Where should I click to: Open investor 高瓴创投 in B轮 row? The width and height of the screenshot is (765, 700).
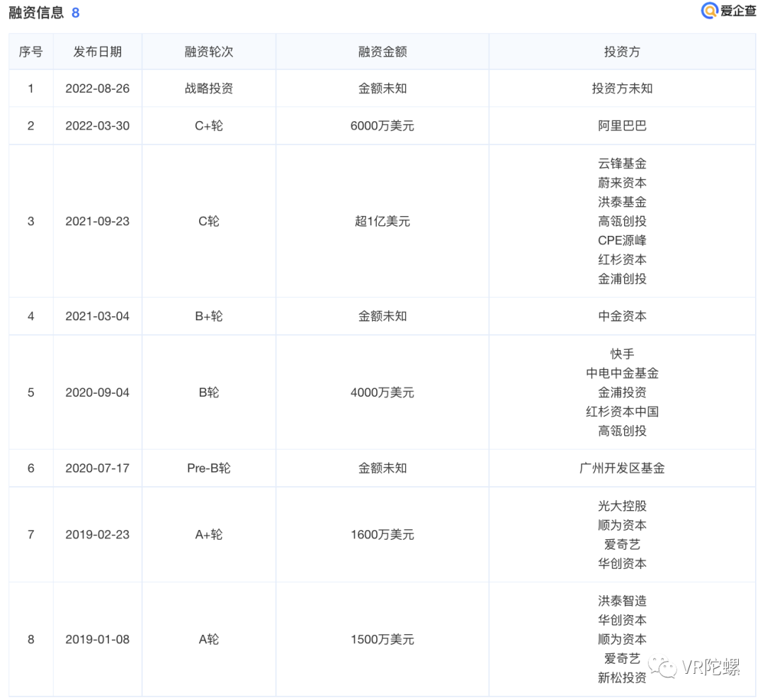622,431
